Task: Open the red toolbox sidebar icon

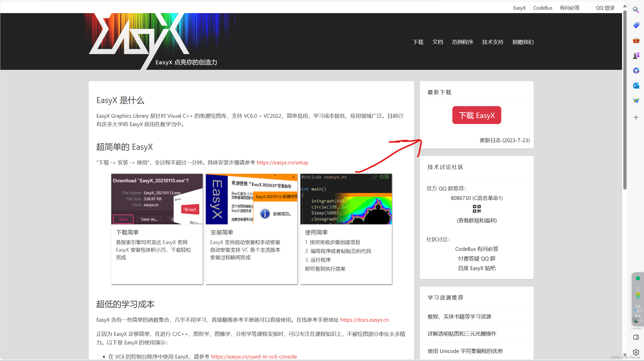Action: 636,40
